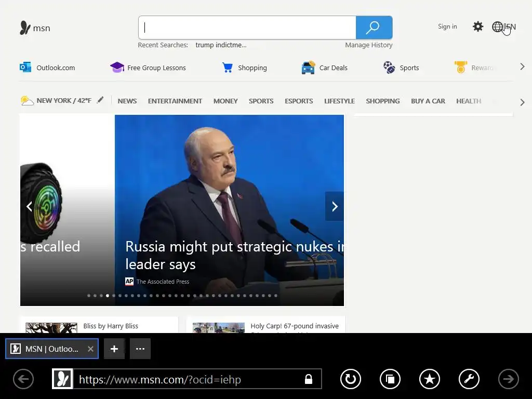Show next carousel slide arrow
The height and width of the screenshot is (399, 532).
335,206
